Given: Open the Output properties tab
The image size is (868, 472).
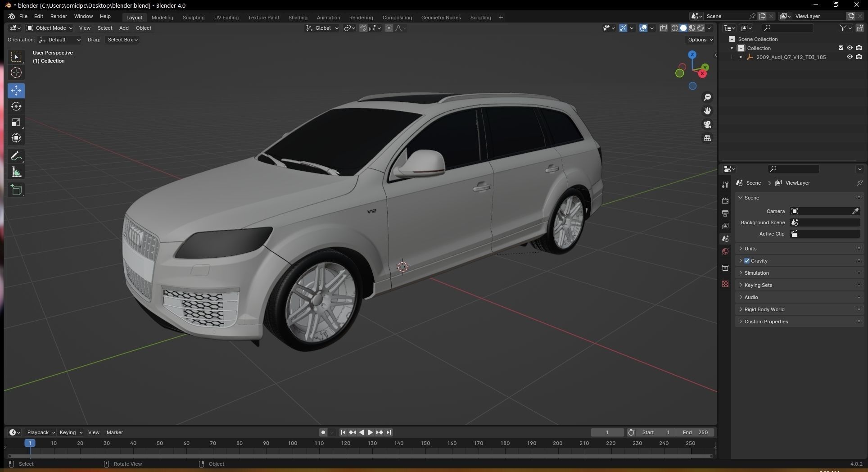Looking at the screenshot, I should click(x=725, y=213).
